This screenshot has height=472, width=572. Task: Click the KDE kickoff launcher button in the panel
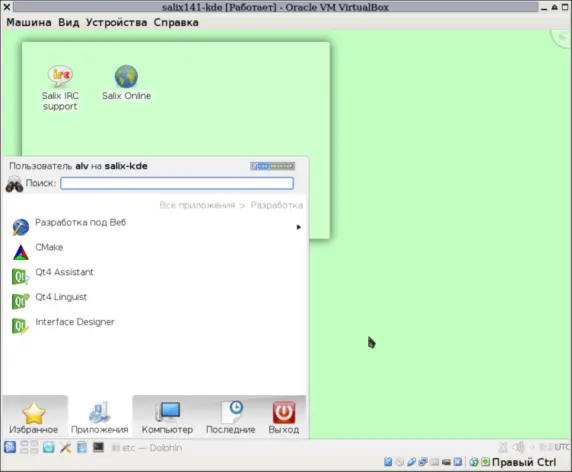point(10,447)
